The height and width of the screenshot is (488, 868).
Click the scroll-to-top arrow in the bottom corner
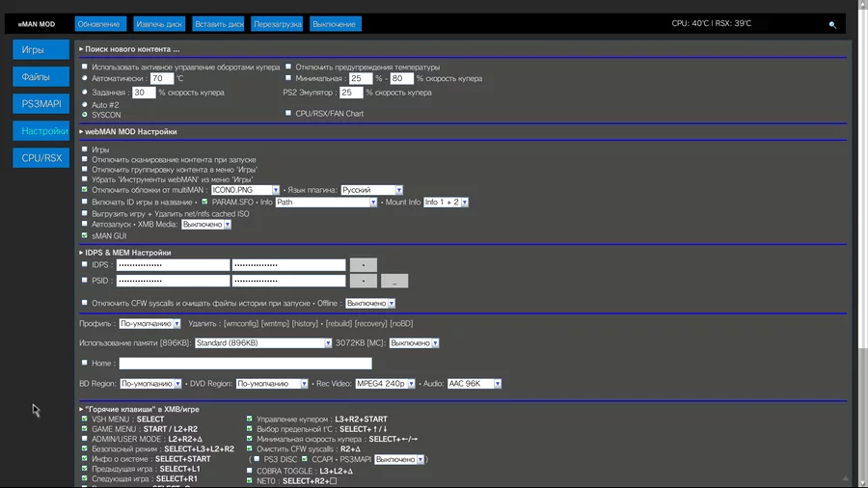pos(846,478)
